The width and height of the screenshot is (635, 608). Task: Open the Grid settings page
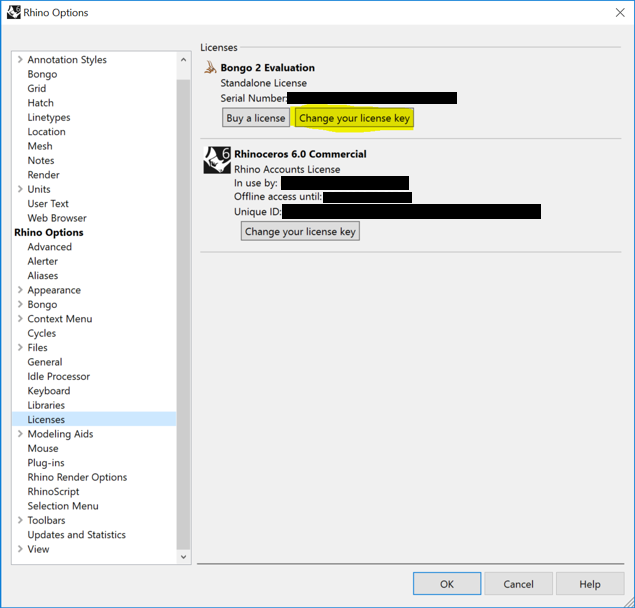pos(37,88)
